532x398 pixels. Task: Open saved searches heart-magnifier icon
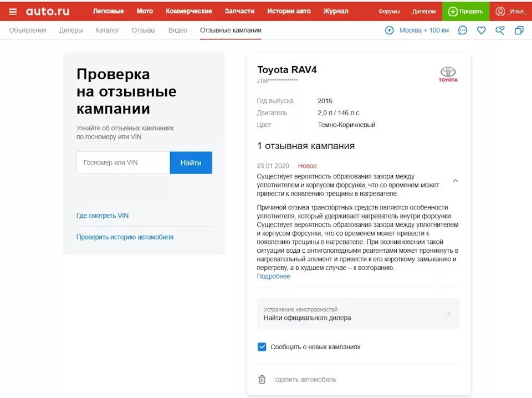[x=500, y=30]
